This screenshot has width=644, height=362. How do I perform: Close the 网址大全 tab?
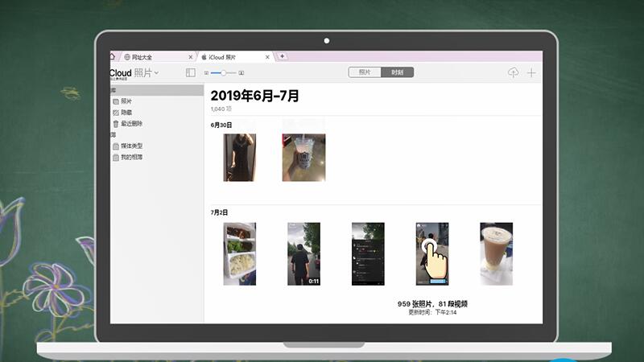(191, 57)
